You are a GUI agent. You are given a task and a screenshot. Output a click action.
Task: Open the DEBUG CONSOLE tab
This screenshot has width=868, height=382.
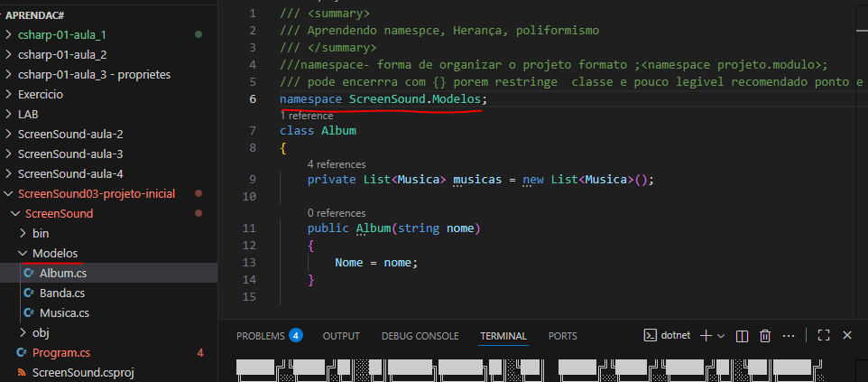pyautogui.click(x=420, y=336)
